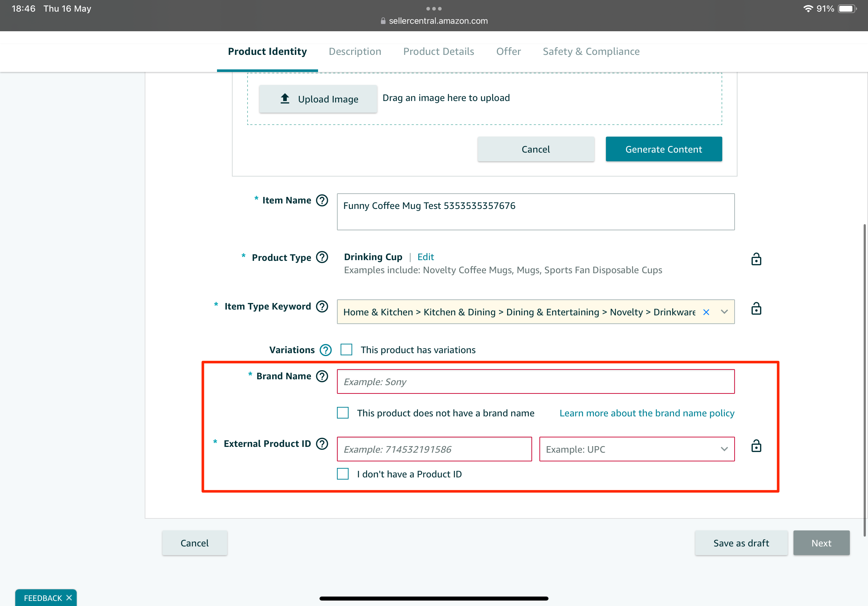Open help for Item Type Keyword

322,306
